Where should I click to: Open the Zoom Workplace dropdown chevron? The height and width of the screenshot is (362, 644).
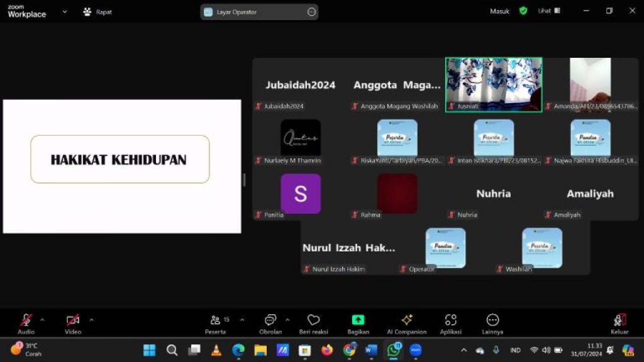(x=64, y=12)
